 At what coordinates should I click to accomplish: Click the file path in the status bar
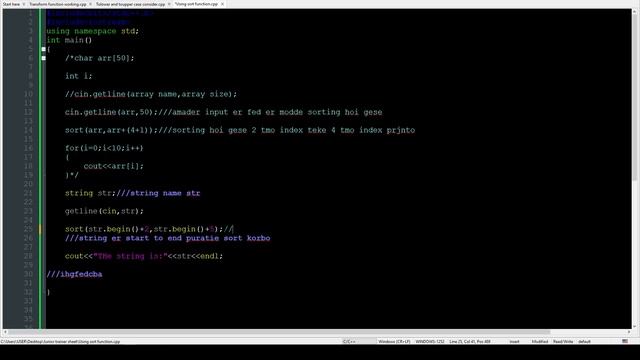(60, 342)
